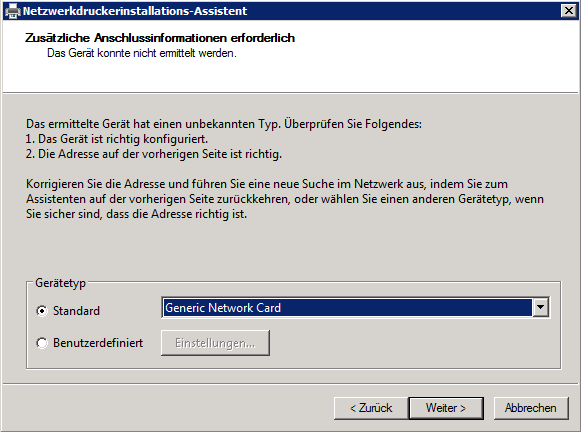Go back with the Zurück button
The width and height of the screenshot is (581, 432).
point(371,408)
